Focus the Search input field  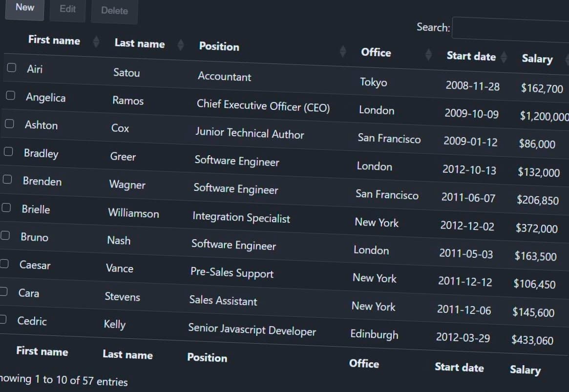coord(510,28)
